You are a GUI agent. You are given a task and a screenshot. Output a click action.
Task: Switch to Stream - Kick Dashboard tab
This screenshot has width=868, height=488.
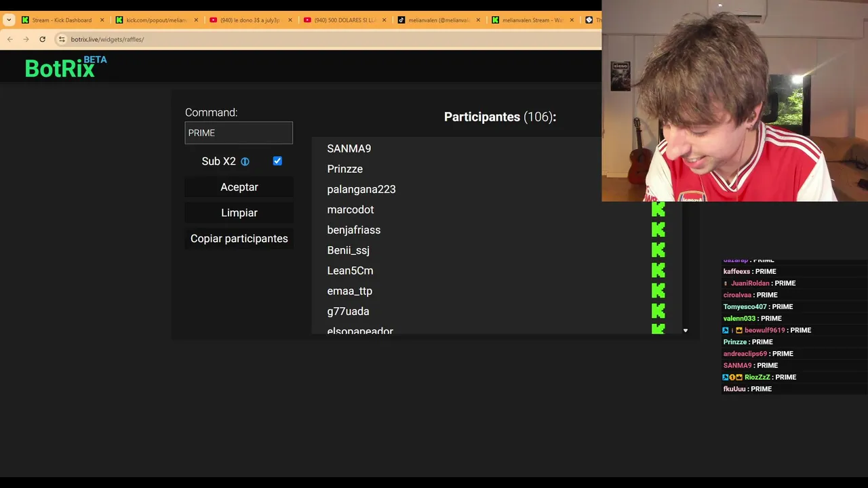pyautogui.click(x=62, y=20)
